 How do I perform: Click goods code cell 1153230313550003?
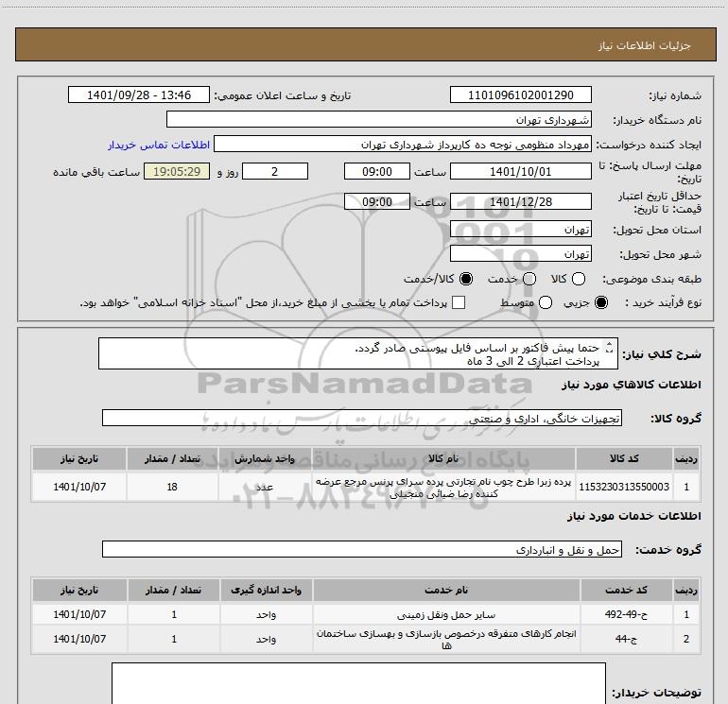point(624,487)
